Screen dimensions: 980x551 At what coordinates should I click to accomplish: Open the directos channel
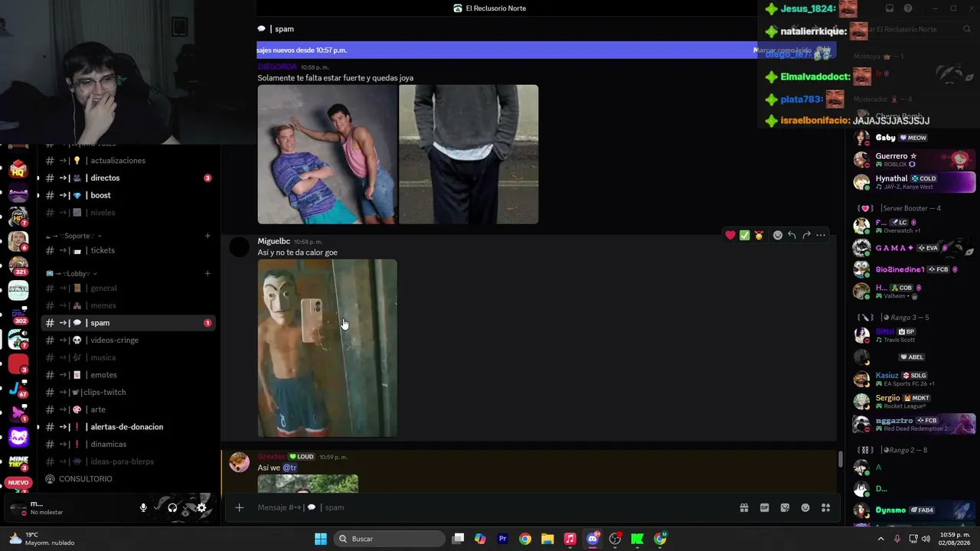point(128,178)
